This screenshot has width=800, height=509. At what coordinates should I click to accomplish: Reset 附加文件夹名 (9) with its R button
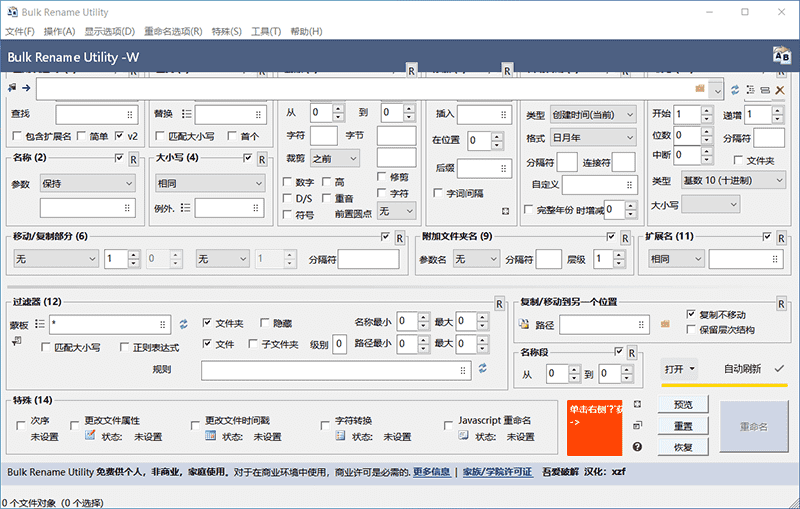tap(625, 238)
